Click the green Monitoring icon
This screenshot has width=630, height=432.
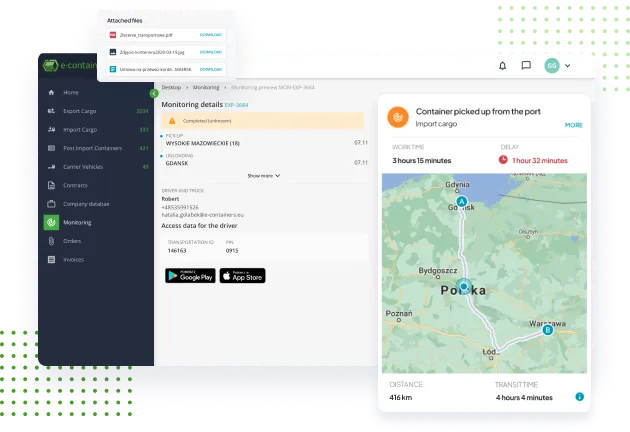(x=51, y=222)
